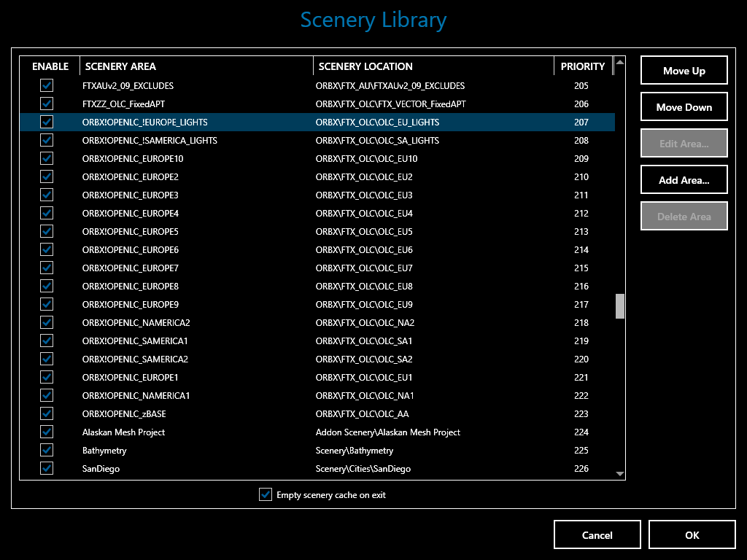
Task: Disable Bathymetry scenery checkbox
Action: point(47,450)
